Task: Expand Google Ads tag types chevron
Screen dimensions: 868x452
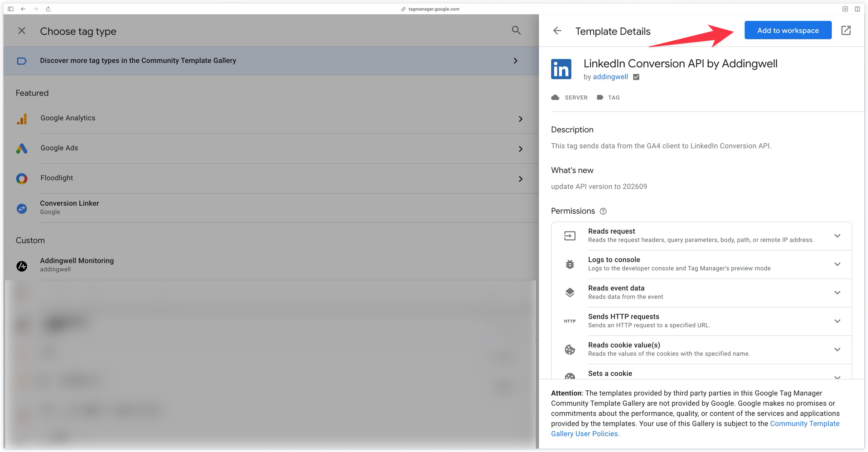Action: pyautogui.click(x=520, y=149)
